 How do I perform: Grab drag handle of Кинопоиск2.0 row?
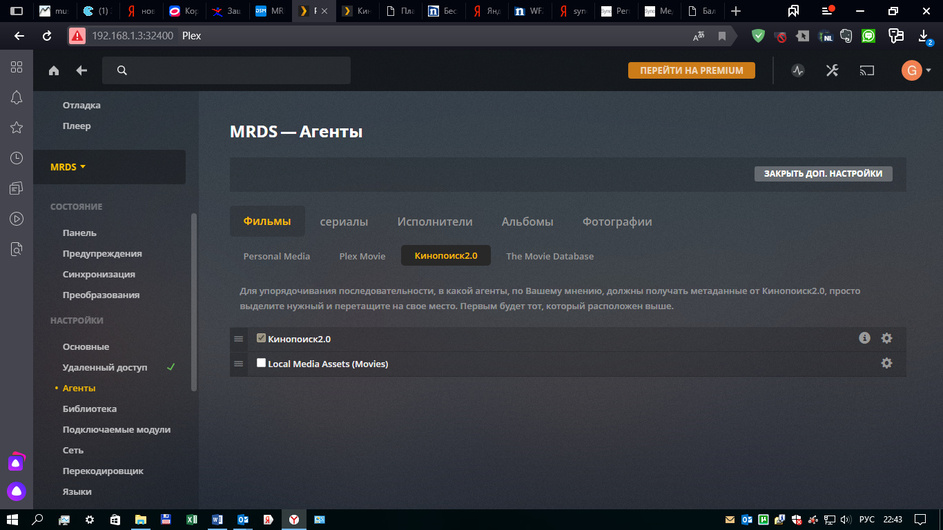click(239, 339)
